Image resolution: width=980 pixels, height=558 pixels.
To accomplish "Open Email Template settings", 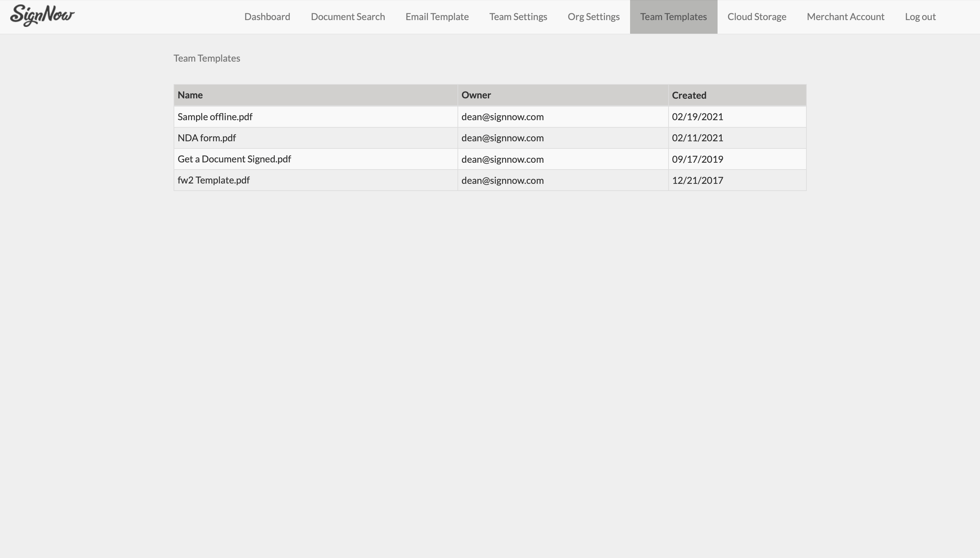I will (437, 17).
